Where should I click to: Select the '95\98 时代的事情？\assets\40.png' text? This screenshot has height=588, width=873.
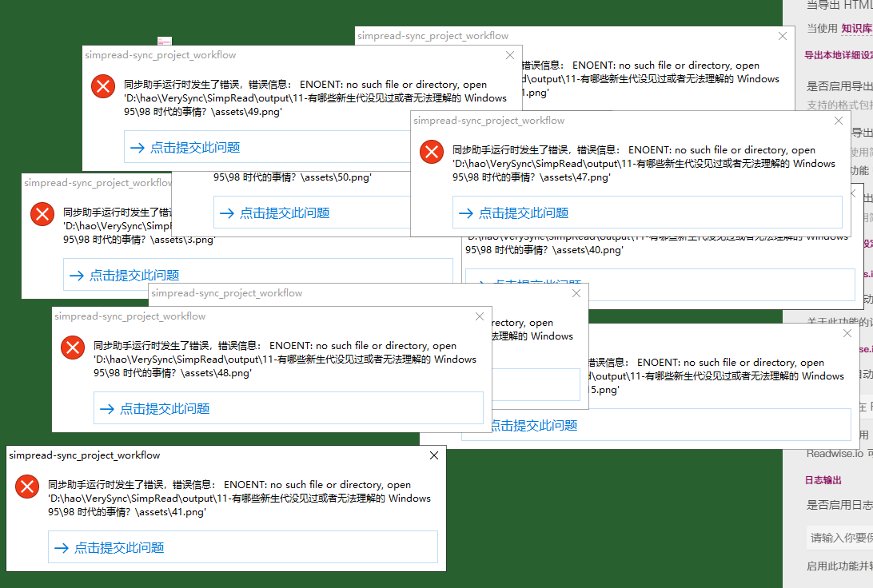[x=544, y=250]
